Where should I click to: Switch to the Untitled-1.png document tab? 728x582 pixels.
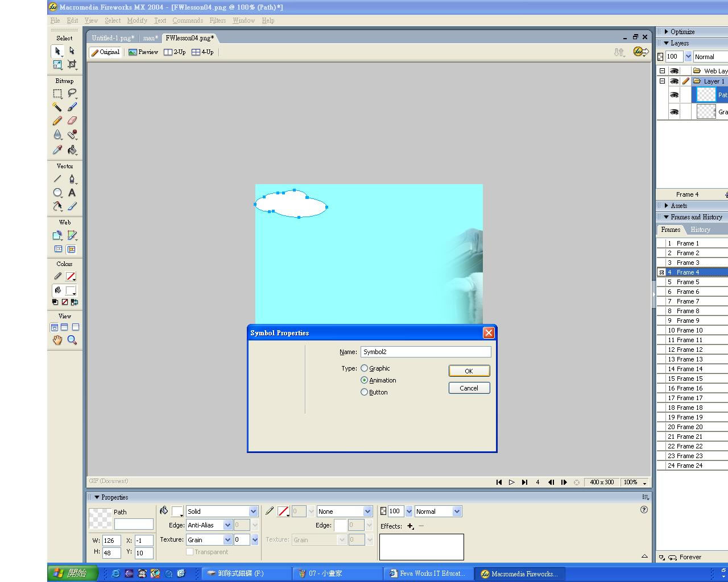click(113, 38)
